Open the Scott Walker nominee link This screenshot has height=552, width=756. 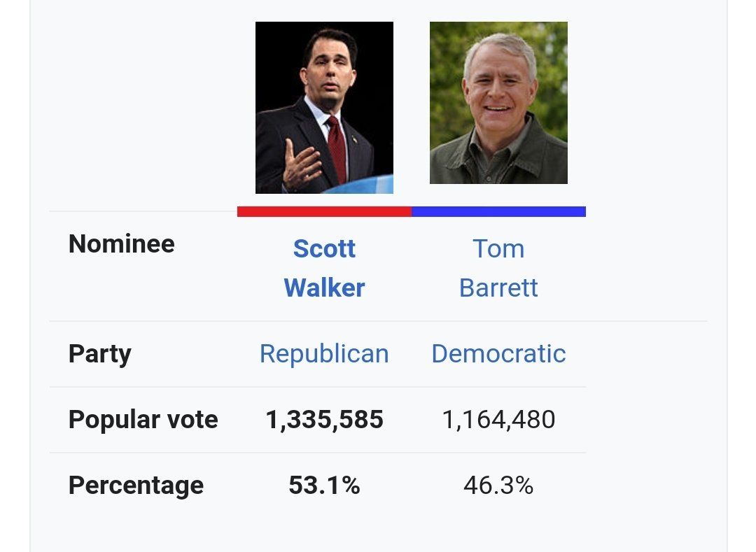(x=324, y=268)
